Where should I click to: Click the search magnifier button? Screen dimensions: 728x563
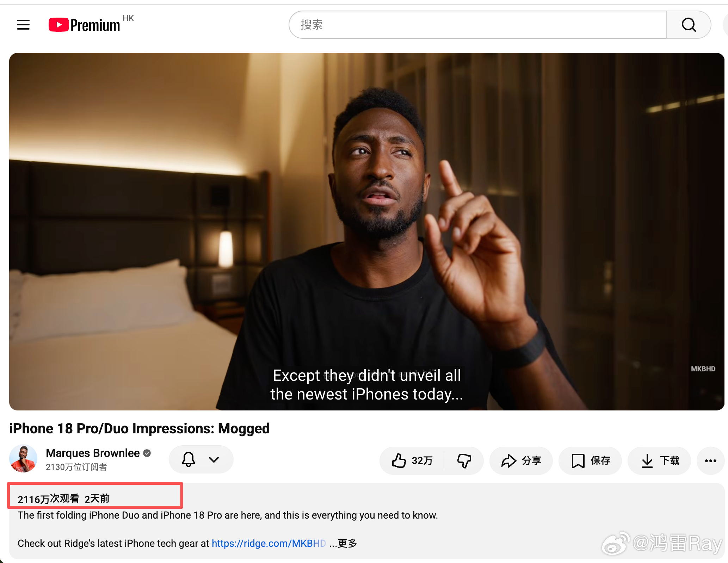689,25
